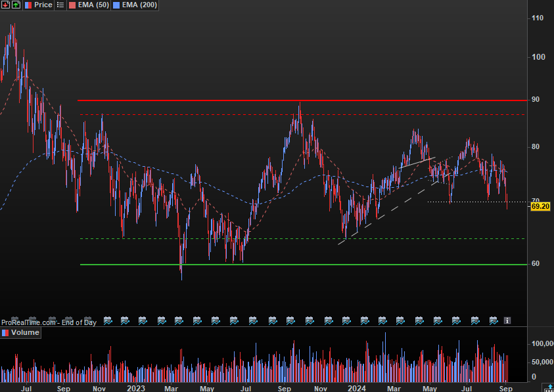Screen dimensions: 554x392
Task: Select the dashed green horizontal line
Action: click(x=302, y=239)
